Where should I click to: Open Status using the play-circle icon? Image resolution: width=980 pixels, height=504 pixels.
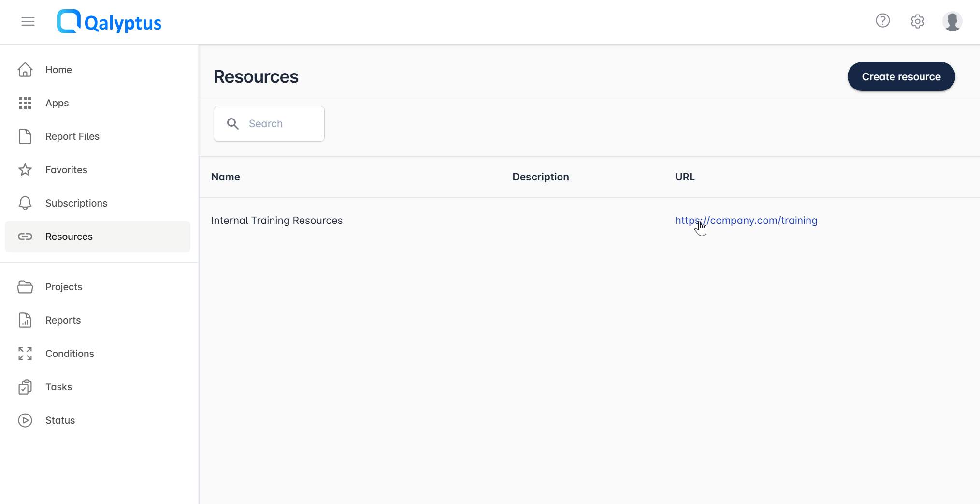pos(25,420)
